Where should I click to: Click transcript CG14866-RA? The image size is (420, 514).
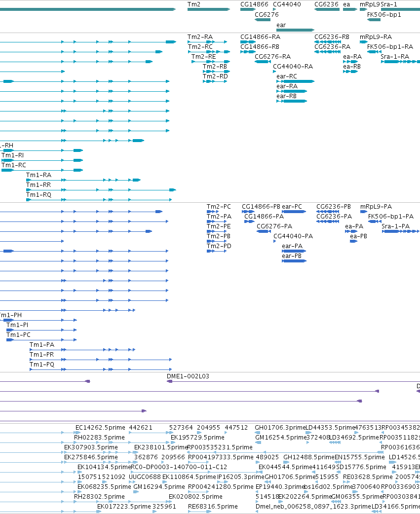click(x=260, y=37)
